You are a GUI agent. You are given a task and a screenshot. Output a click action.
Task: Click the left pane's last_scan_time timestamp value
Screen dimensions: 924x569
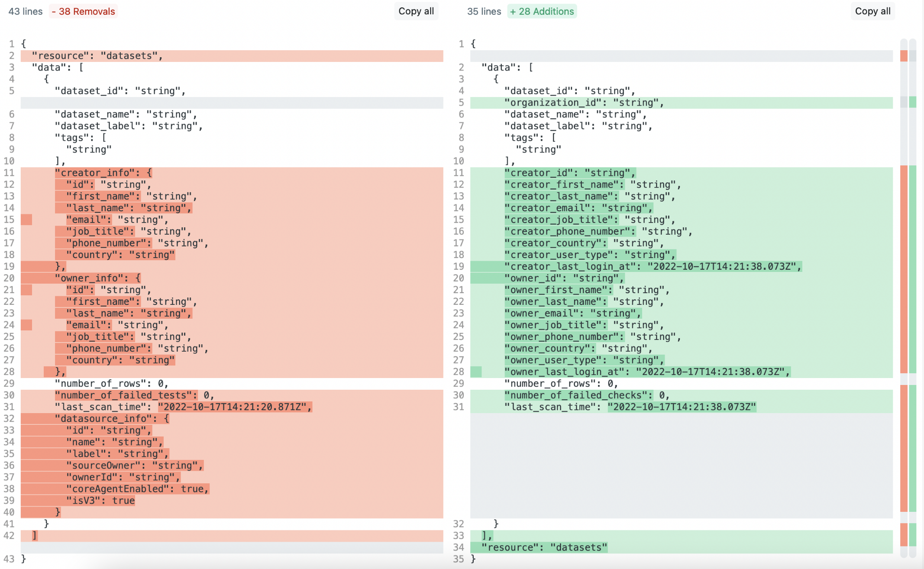coord(234,407)
